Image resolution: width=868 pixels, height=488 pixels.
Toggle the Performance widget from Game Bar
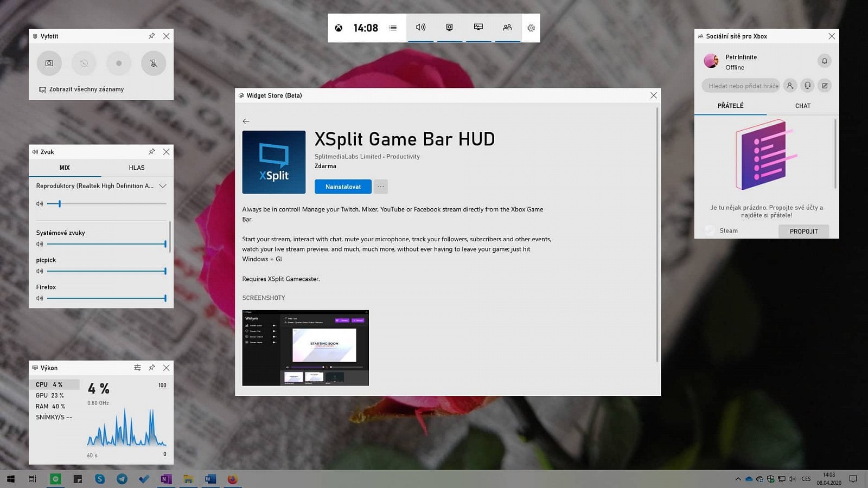point(478,28)
